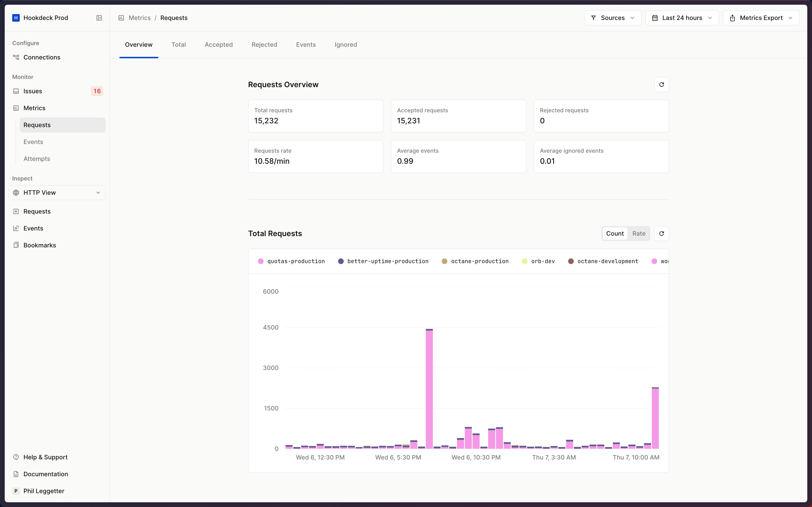The height and width of the screenshot is (507, 812).
Task: Change the Last 24 hours time range
Action: [x=682, y=17]
